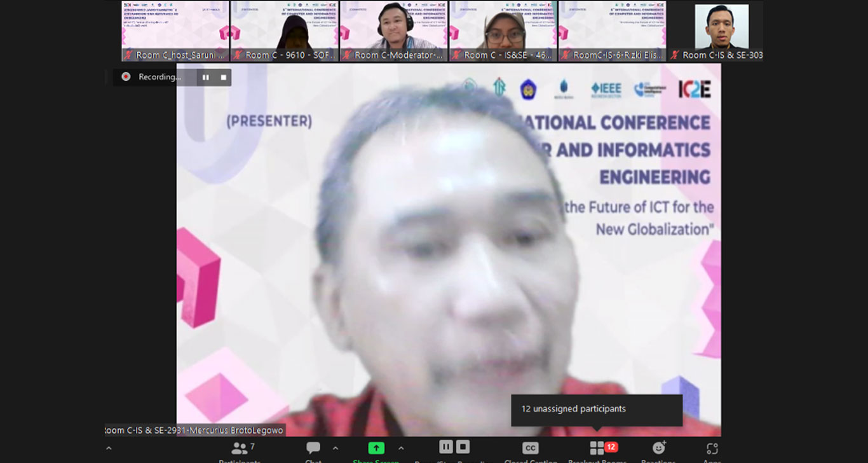
Task: Click the Mercurius BrotoLegowo name label
Action: pos(194,431)
